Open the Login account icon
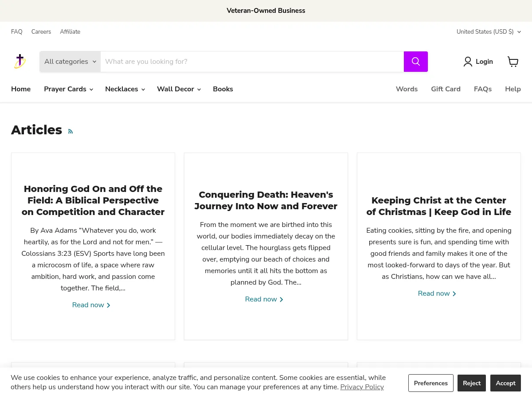532x399 pixels. click(x=468, y=62)
